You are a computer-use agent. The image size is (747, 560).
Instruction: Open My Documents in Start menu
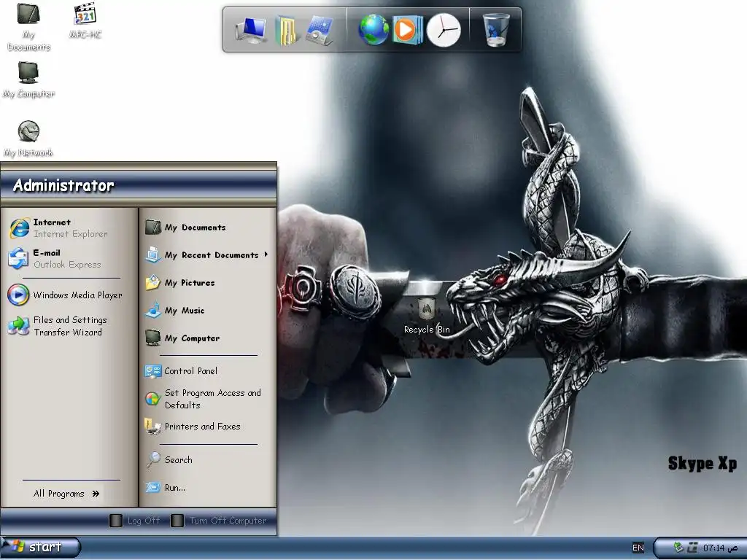tap(208, 227)
